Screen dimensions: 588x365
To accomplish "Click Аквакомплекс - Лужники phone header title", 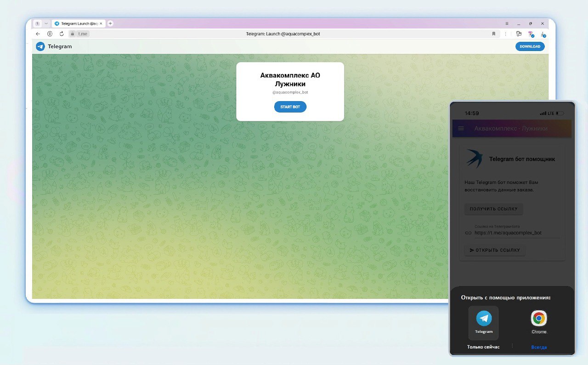I will (511, 129).
